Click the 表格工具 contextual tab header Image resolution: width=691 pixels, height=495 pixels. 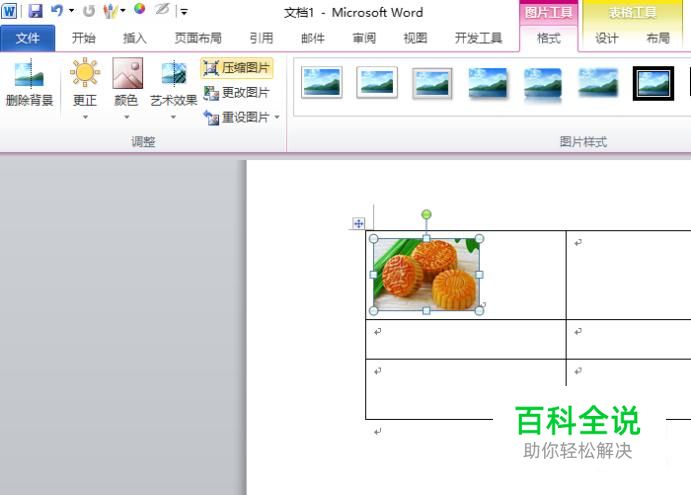coord(633,13)
